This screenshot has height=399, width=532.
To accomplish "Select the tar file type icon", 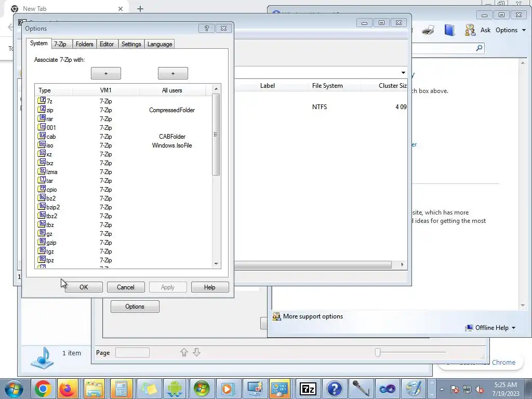I will point(42,180).
